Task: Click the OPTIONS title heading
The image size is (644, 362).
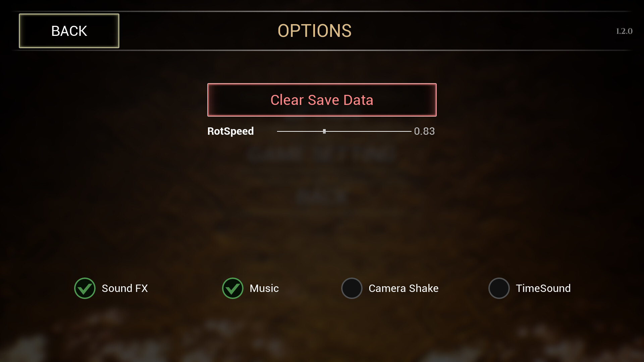Action: (315, 31)
